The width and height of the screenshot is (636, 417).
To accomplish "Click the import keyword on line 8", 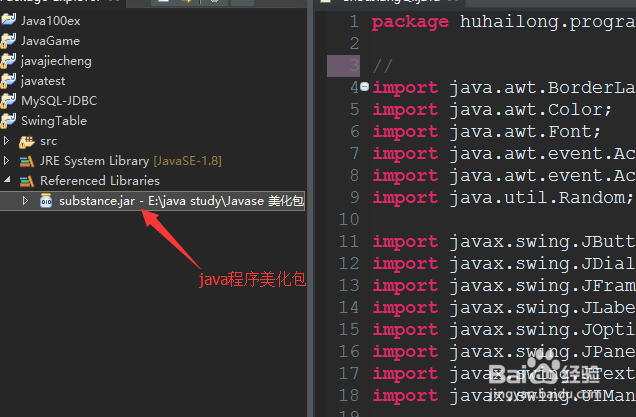I will point(405,176).
